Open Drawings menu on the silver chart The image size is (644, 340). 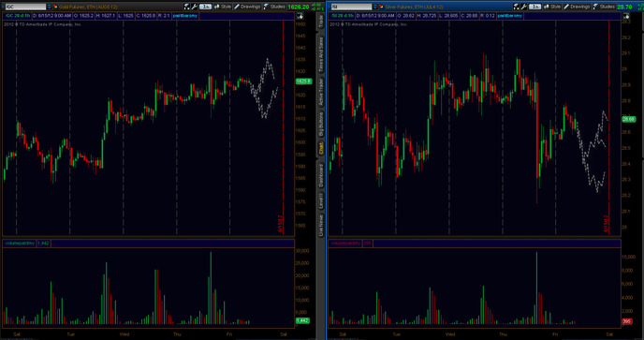click(x=577, y=7)
